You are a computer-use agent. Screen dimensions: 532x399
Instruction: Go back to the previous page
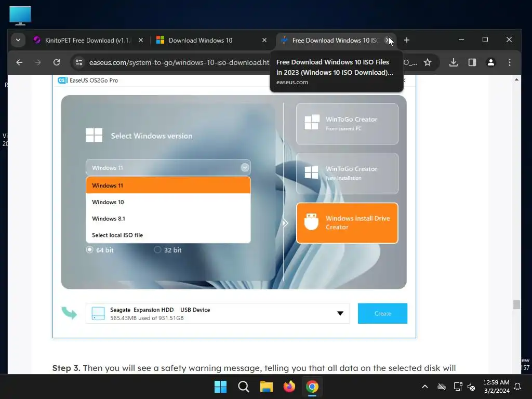[x=19, y=62]
